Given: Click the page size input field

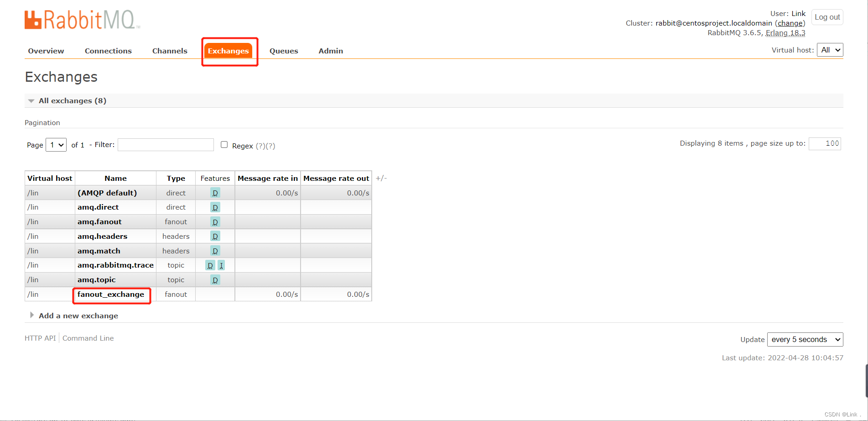Looking at the screenshot, I should coord(825,143).
